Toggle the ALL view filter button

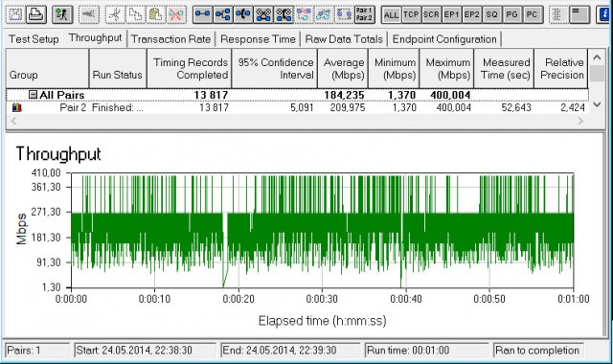[x=391, y=15]
